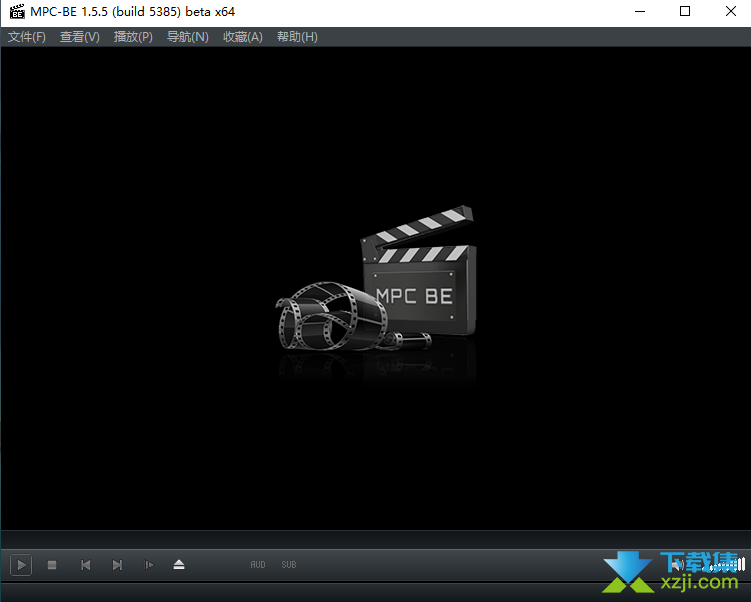Click the frame step button
The height and width of the screenshot is (602, 751).
[148, 565]
